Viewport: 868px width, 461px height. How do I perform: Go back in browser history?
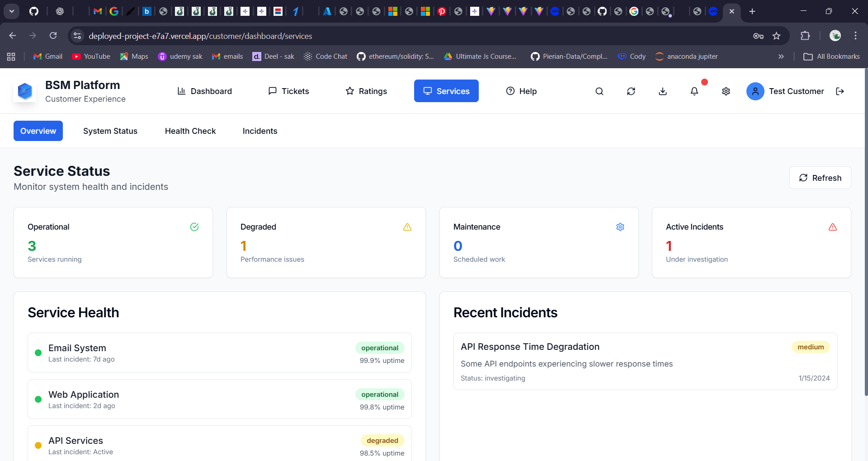(13, 36)
